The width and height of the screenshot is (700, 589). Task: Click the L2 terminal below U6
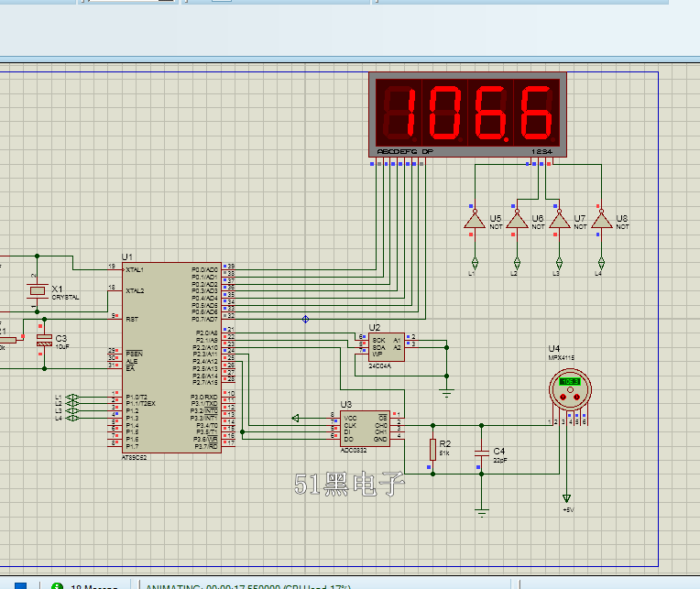[x=517, y=263]
